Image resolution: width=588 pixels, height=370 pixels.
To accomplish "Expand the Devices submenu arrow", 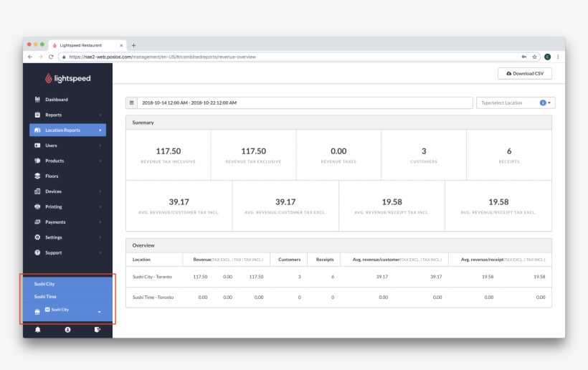I will click(100, 191).
